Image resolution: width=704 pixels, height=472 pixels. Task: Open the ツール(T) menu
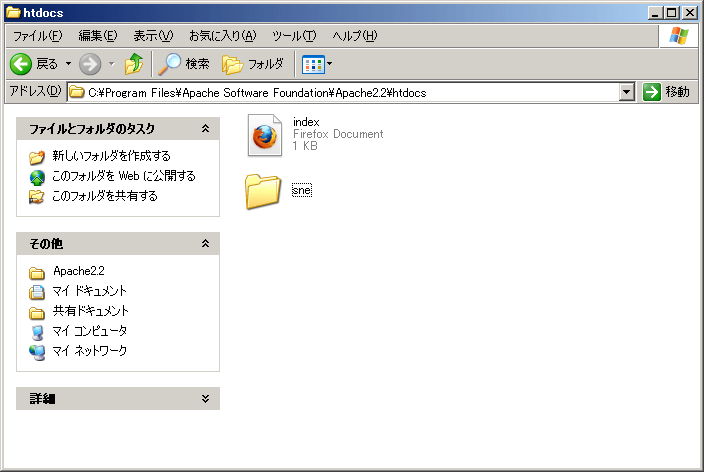point(294,35)
